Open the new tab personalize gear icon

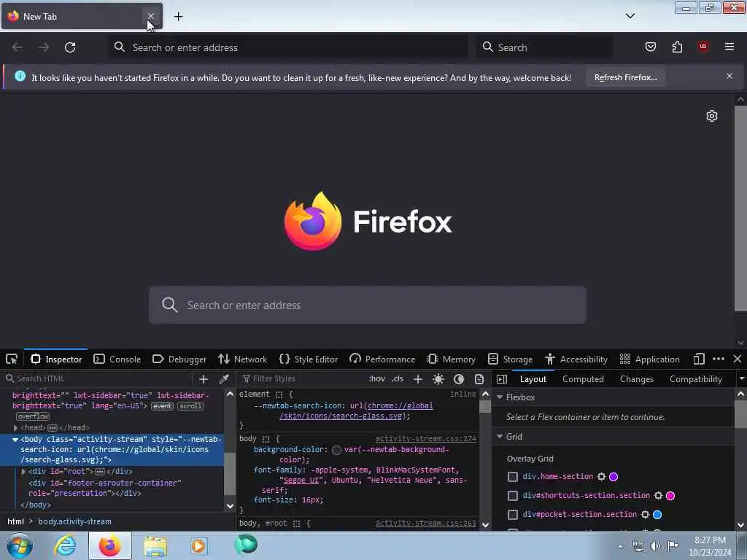coord(712,116)
